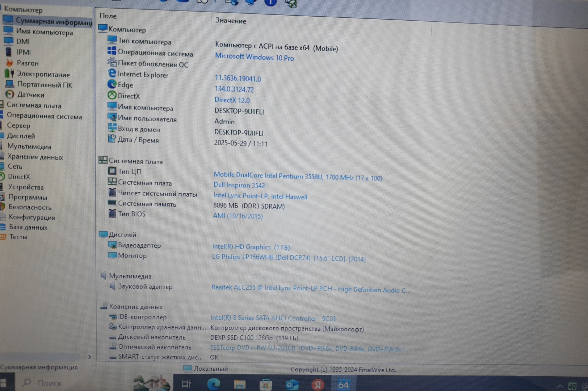Select Безопасность in tree
This screenshot has width=588, height=391.
pyautogui.click(x=30, y=207)
